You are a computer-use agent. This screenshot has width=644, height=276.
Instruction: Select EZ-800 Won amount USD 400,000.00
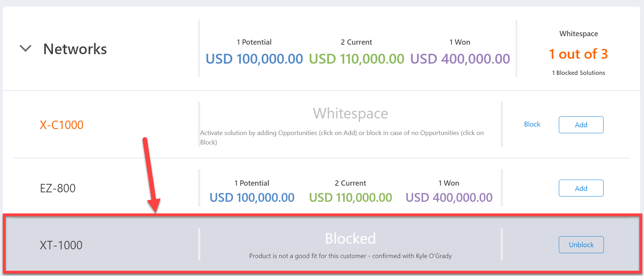pos(449,198)
